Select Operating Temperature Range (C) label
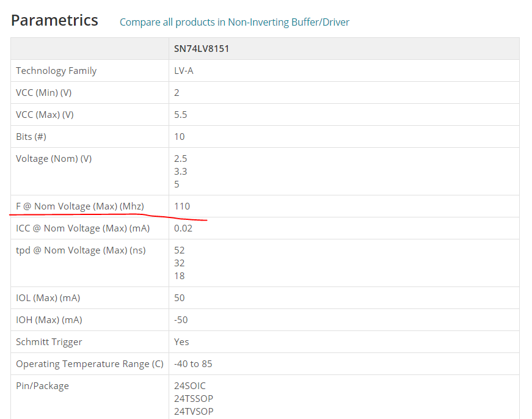 [x=90, y=364]
